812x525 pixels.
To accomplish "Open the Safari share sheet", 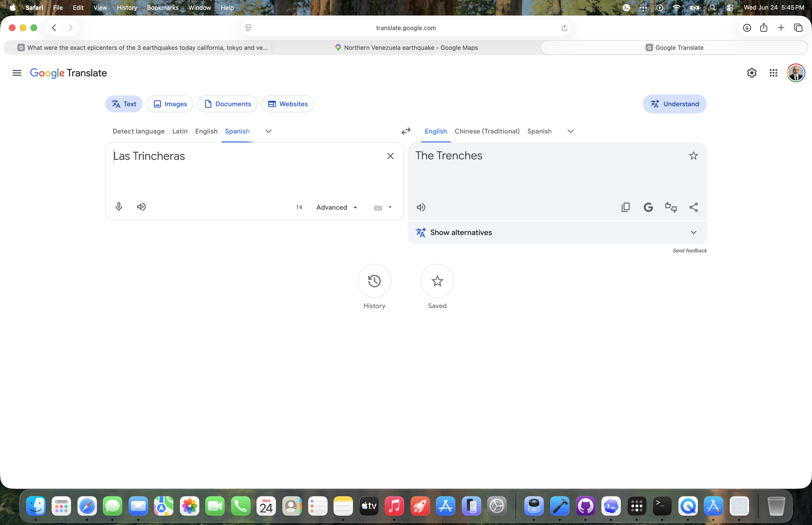I will [x=764, y=28].
